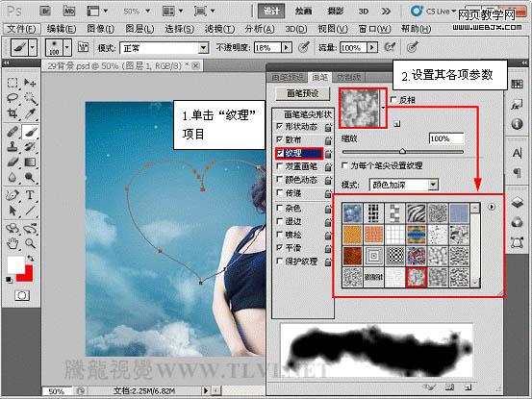
Task: Open the 滤镜(T) menu
Action: 219,29
